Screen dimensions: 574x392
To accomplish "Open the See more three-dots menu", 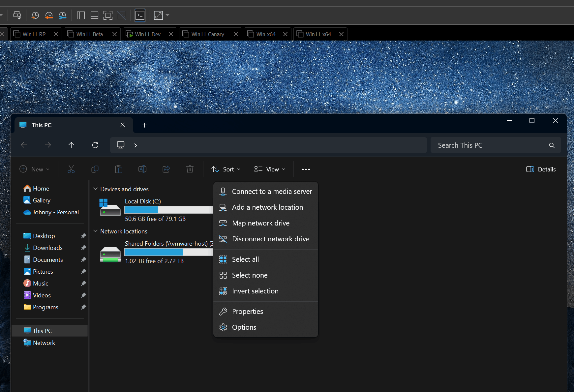I will coord(306,169).
